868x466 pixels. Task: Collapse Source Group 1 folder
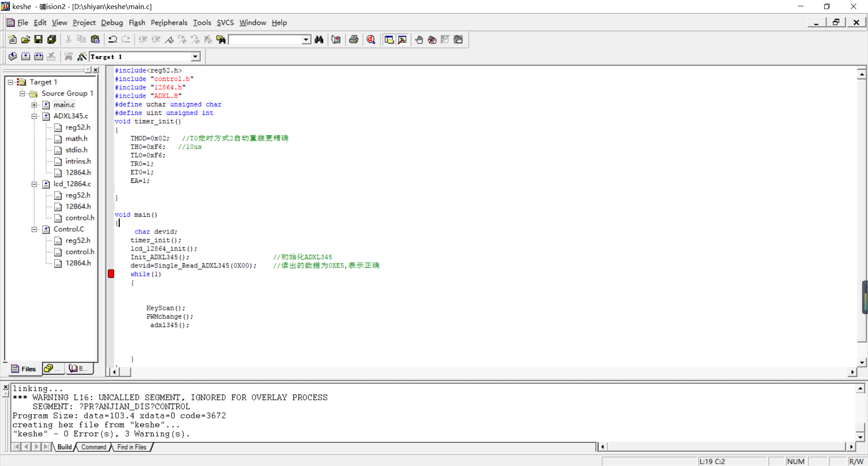pos(22,94)
